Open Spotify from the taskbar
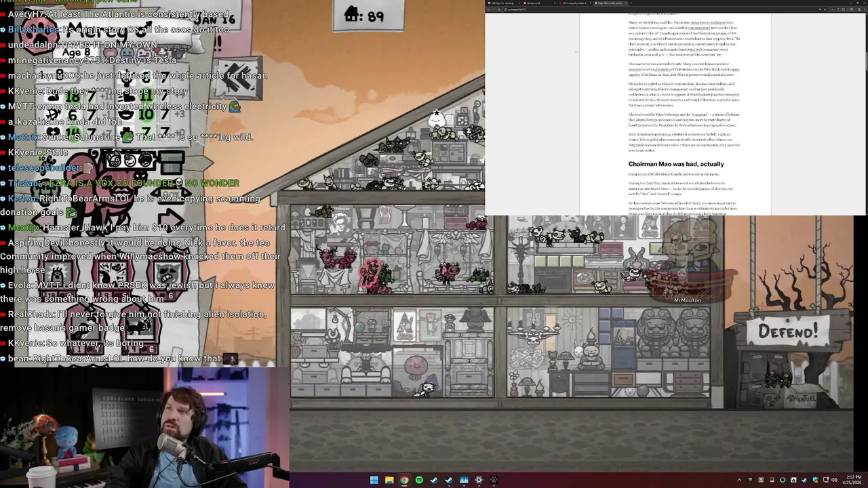868x488 pixels. [419, 480]
